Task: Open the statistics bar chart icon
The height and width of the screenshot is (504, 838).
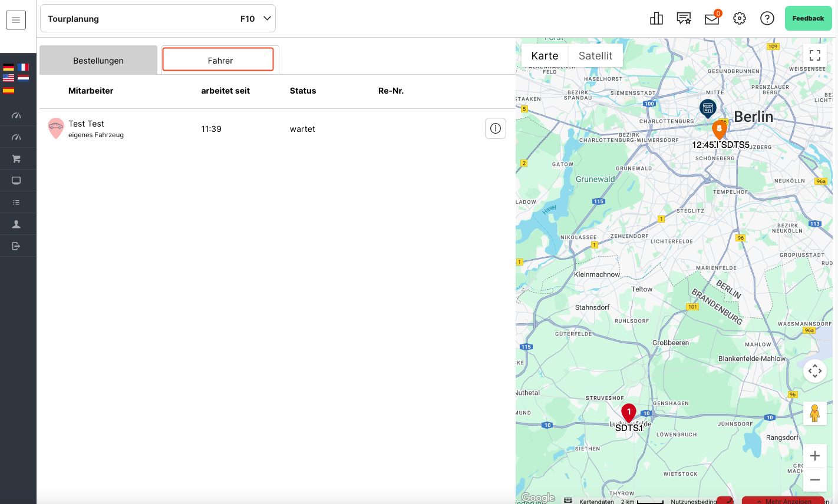Action: click(x=656, y=19)
